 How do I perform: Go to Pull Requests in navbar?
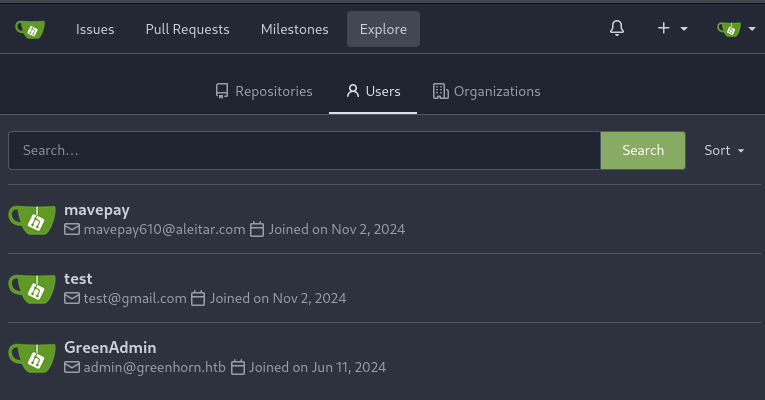(187, 29)
